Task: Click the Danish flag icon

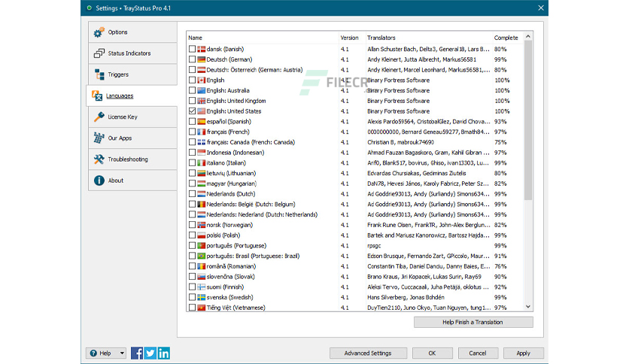Action: (x=202, y=49)
